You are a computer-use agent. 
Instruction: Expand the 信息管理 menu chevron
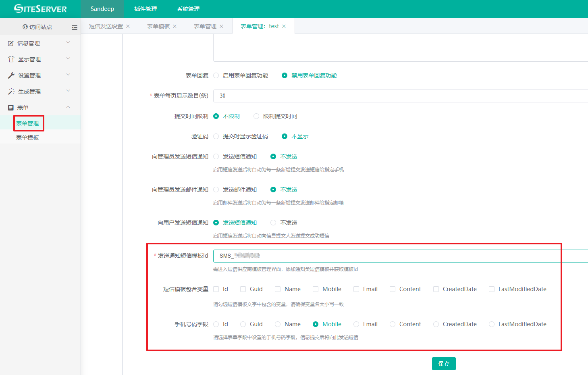tap(68, 42)
